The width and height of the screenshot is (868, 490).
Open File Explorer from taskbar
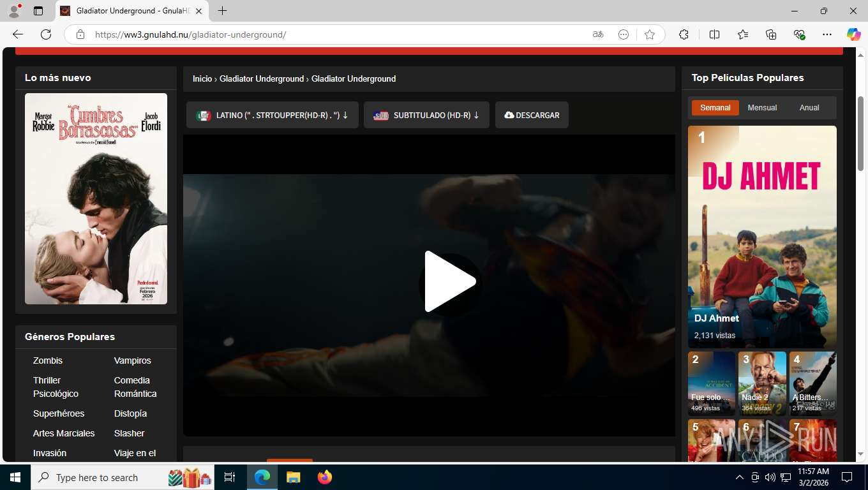tap(293, 477)
